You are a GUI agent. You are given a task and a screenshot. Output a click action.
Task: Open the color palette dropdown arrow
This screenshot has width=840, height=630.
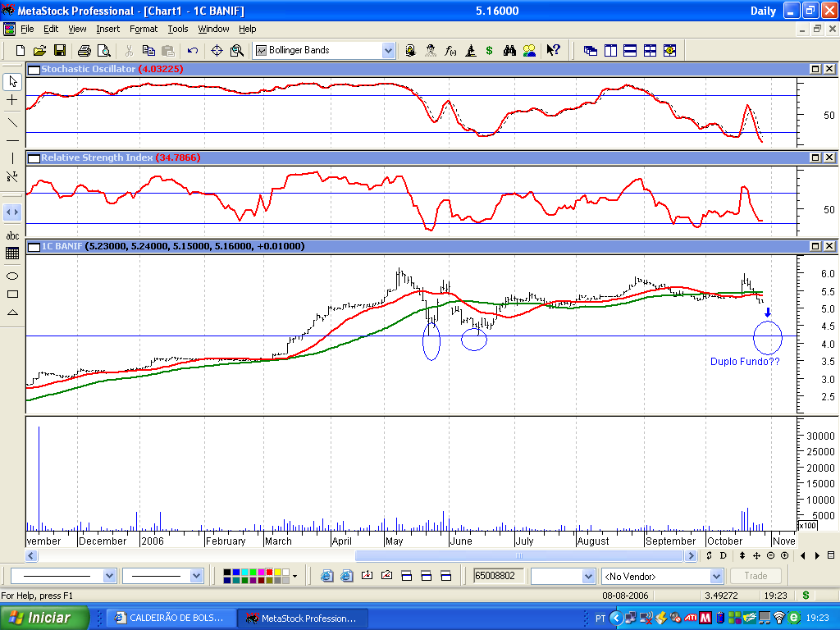294,577
